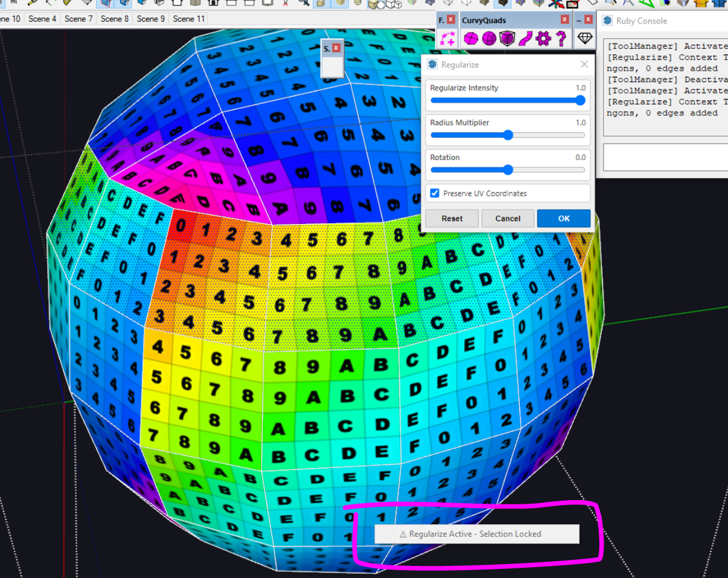
Task: Uncheck Preserve UV Coordinates
Action: coord(435,193)
